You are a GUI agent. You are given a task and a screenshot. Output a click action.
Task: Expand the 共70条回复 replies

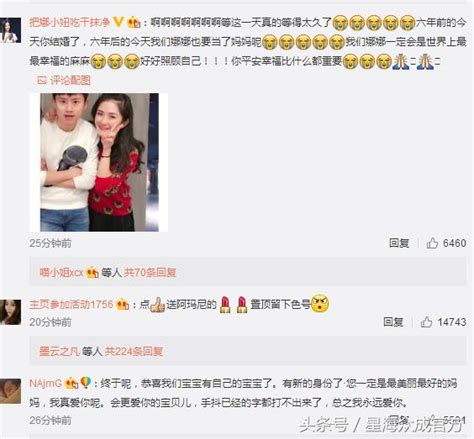150,273
